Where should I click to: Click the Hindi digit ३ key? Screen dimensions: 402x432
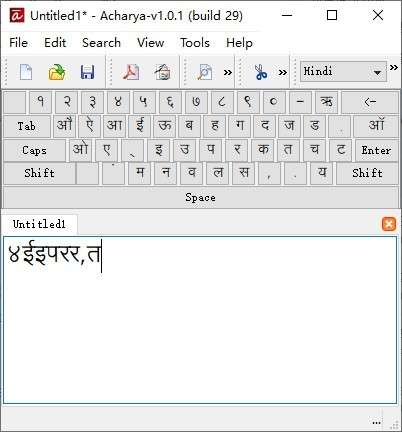(92, 102)
